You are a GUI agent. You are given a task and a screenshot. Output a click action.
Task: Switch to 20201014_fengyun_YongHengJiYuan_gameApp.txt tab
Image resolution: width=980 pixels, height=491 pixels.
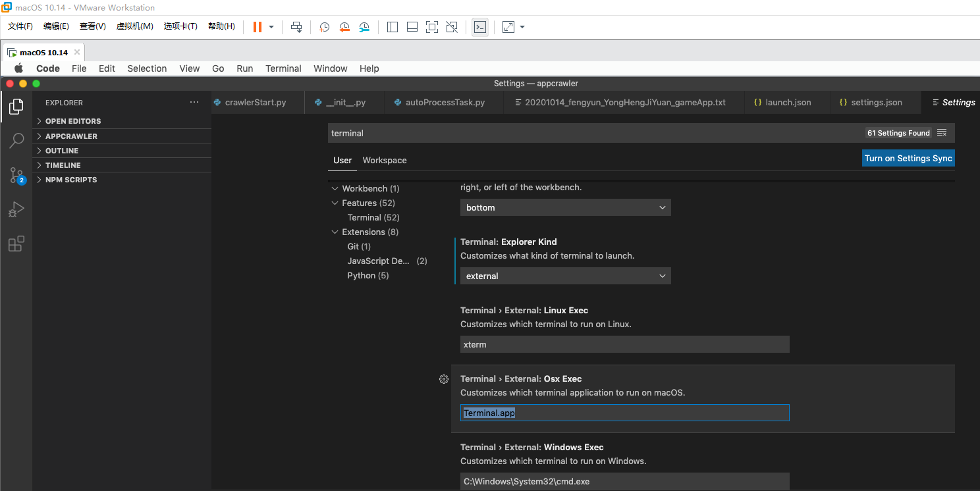[x=624, y=103]
